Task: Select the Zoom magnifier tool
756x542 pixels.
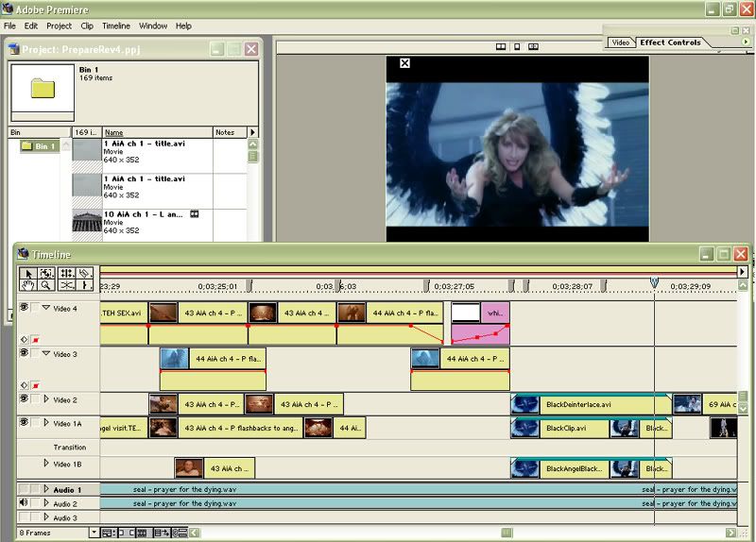Action: point(46,285)
